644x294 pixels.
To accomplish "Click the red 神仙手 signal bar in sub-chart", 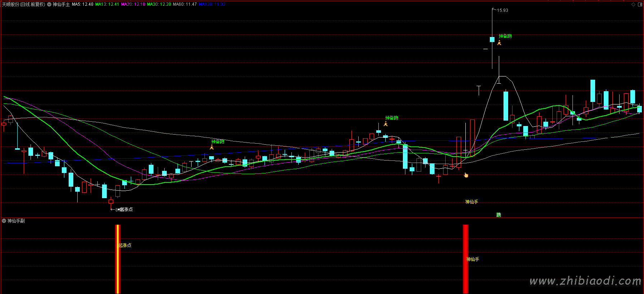I will pos(465,259).
